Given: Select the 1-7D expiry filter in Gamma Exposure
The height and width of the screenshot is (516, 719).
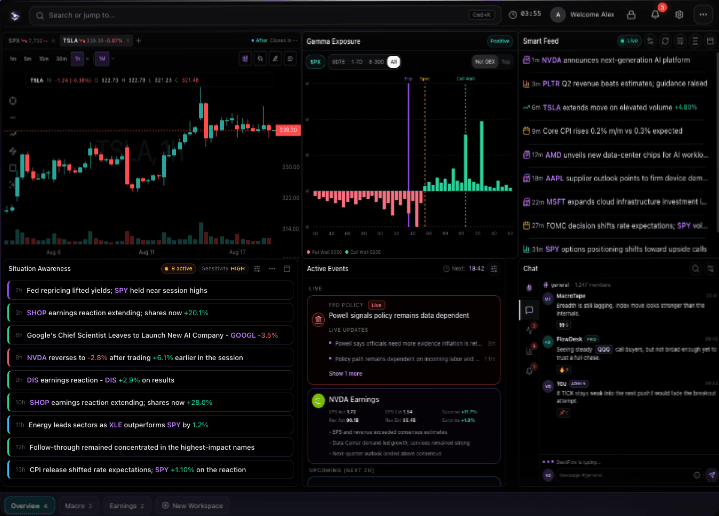Looking at the screenshot, I should [357, 62].
